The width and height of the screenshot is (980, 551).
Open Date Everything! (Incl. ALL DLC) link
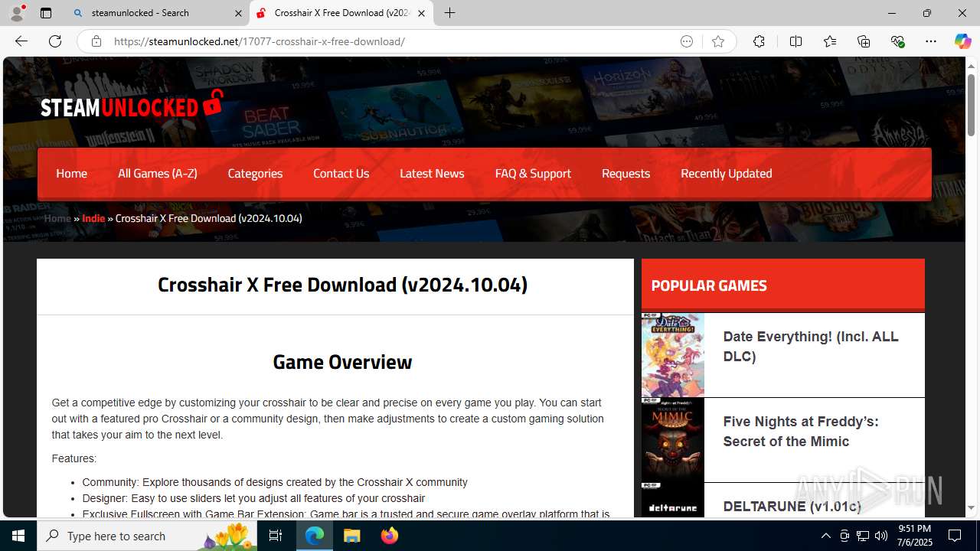(811, 347)
